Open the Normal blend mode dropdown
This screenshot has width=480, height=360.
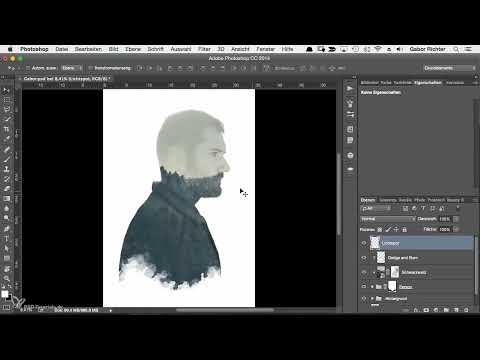(x=388, y=219)
